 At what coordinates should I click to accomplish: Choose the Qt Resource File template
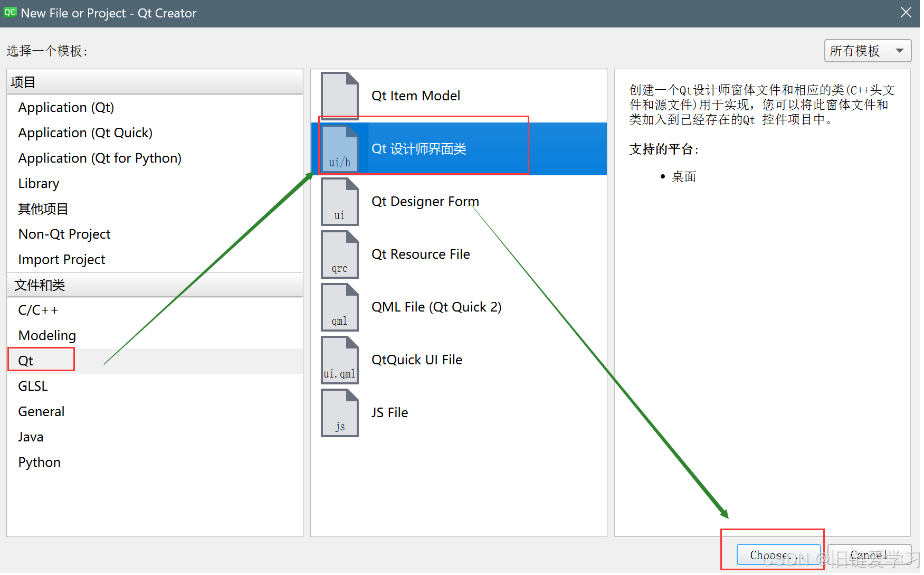coord(459,254)
